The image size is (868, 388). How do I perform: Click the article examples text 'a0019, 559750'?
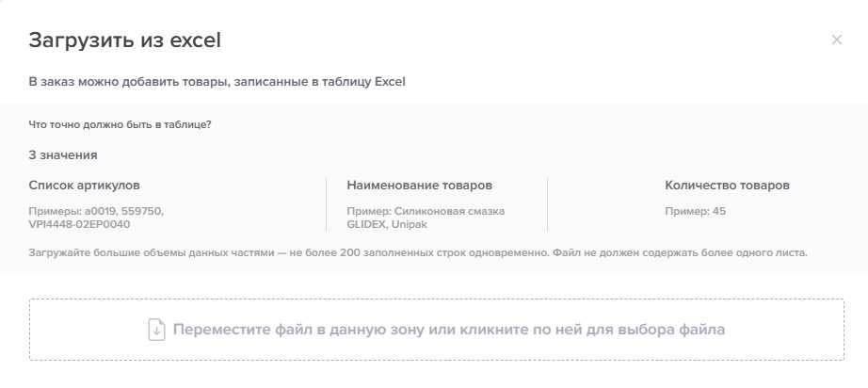point(123,212)
